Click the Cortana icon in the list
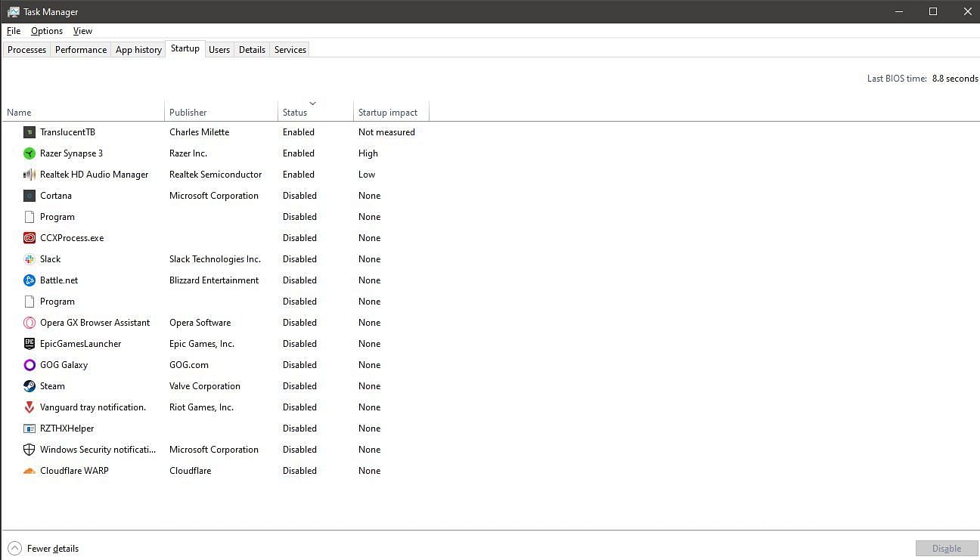Image resolution: width=980 pixels, height=560 pixels. [29, 196]
